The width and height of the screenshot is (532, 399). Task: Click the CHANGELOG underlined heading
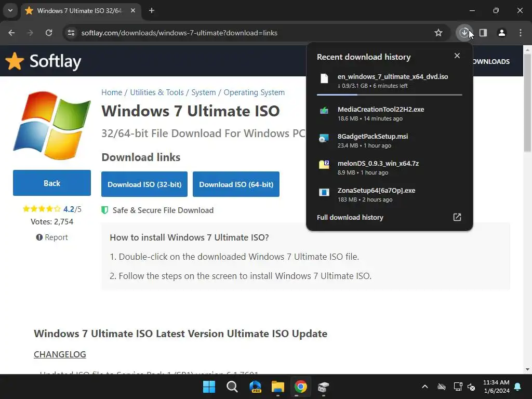click(60, 354)
